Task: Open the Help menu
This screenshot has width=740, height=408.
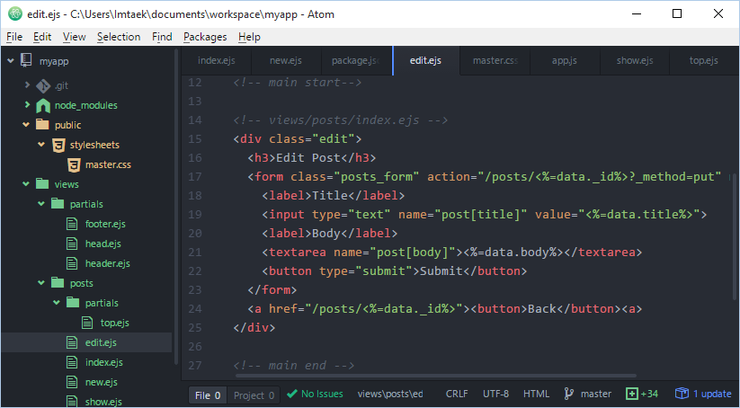Action: click(249, 37)
